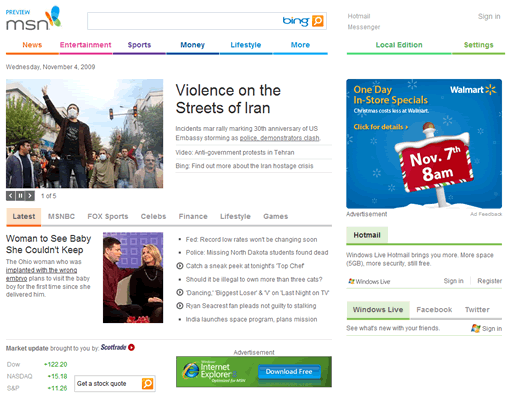Click the Ad Feedback link
This screenshot has height=400, width=510.
(486, 214)
